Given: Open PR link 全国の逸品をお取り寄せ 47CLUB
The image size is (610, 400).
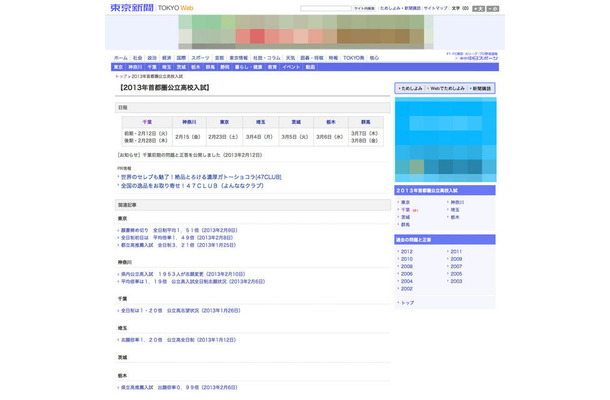Looking at the screenshot, I should click(192, 186).
